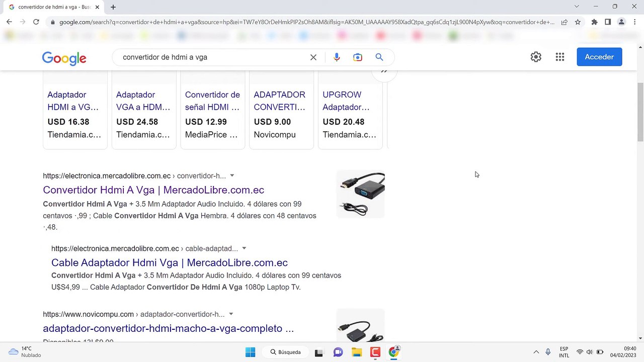Click the site information lock icon

(52, 22)
